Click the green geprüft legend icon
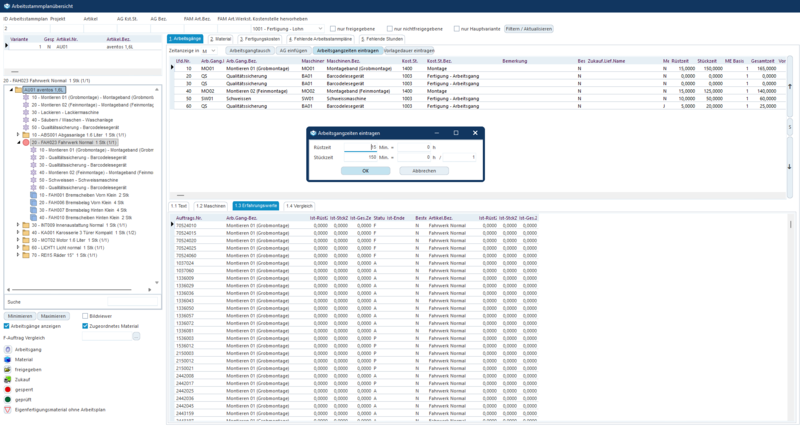Image resolution: width=800 pixels, height=428 pixels. click(x=8, y=399)
